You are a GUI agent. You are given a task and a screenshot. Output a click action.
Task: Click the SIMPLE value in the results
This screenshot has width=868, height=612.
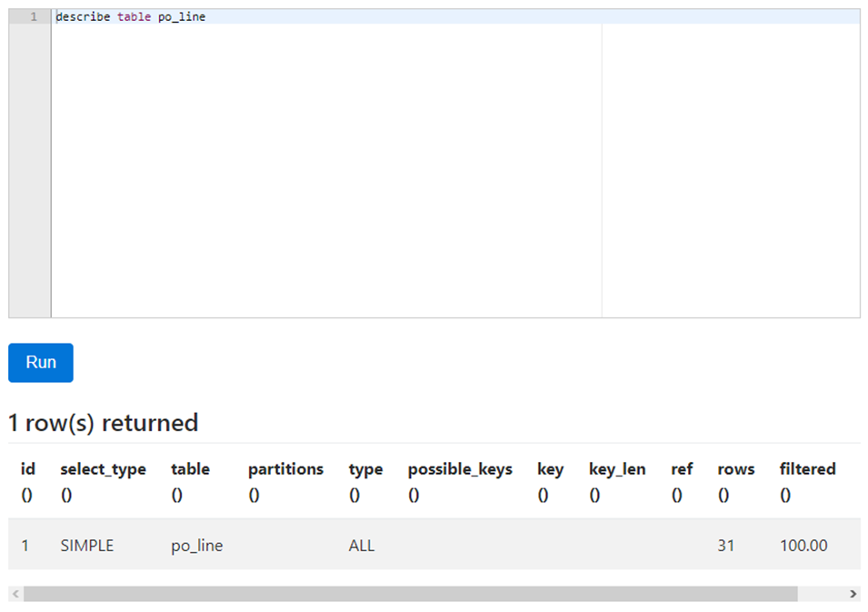click(86, 545)
